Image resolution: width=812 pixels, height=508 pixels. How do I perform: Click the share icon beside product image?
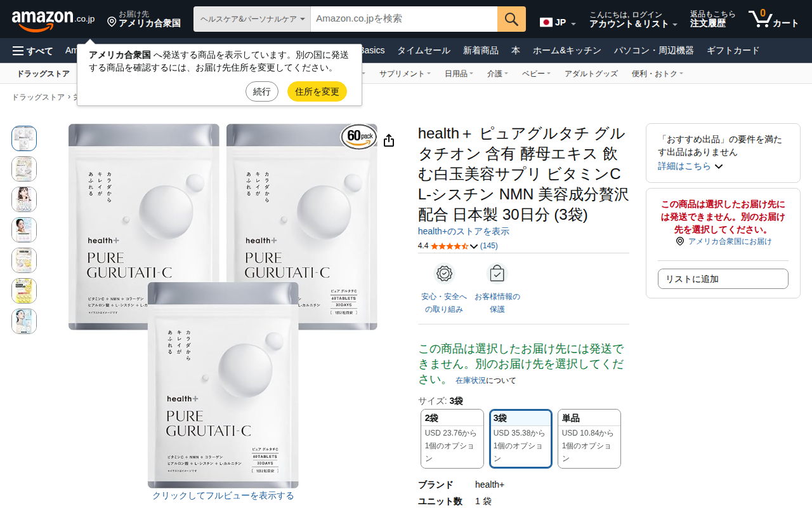click(x=389, y=140)
